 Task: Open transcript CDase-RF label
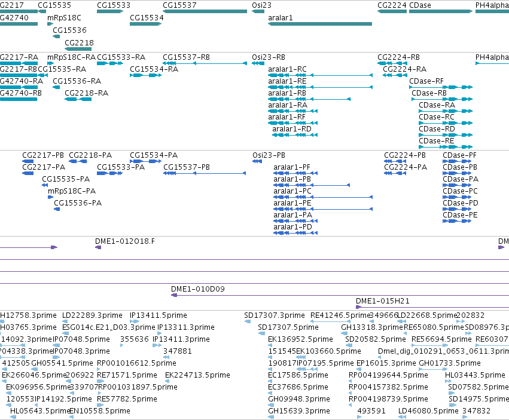click(426, 81)
